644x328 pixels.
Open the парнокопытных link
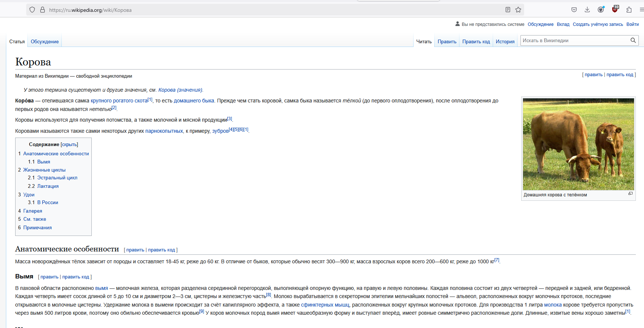164,131
